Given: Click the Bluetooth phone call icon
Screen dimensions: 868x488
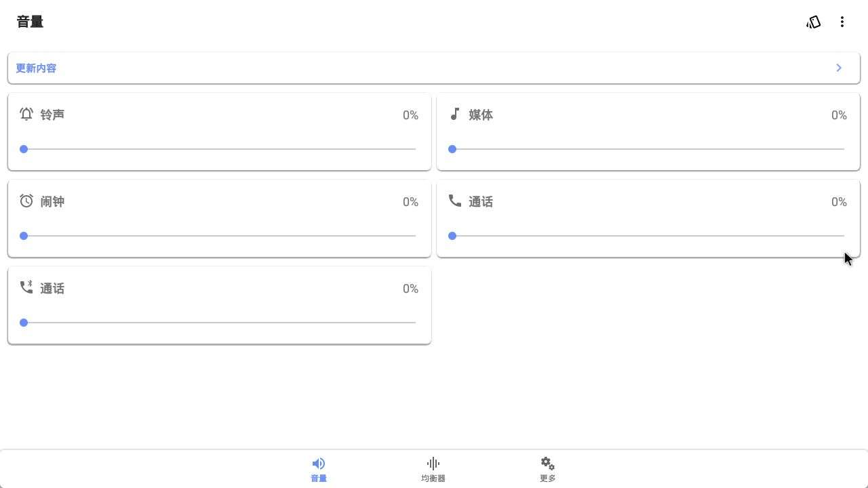Looking at the screenshot, I should pos(26,287).
